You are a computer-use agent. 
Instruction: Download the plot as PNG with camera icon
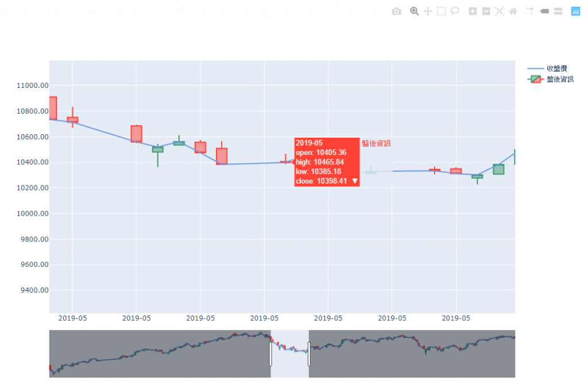pos(396,11)
